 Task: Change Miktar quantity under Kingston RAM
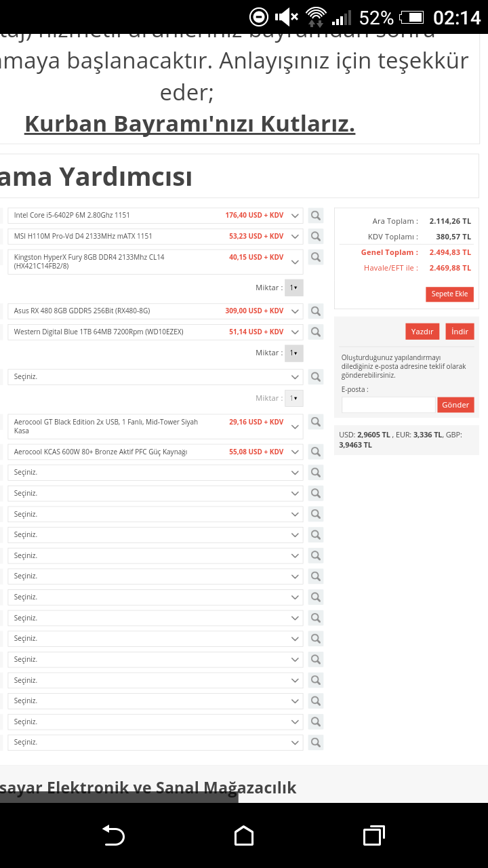click(x=294, y=288)
